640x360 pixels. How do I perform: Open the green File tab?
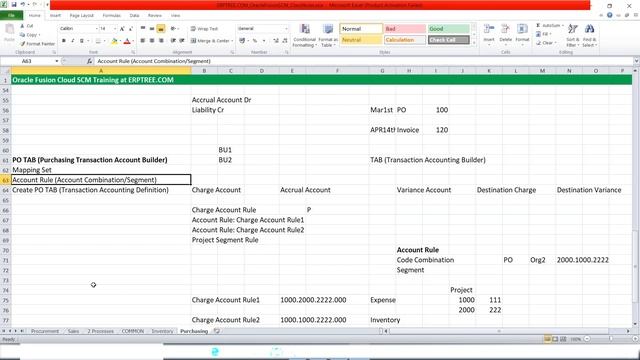11,15
